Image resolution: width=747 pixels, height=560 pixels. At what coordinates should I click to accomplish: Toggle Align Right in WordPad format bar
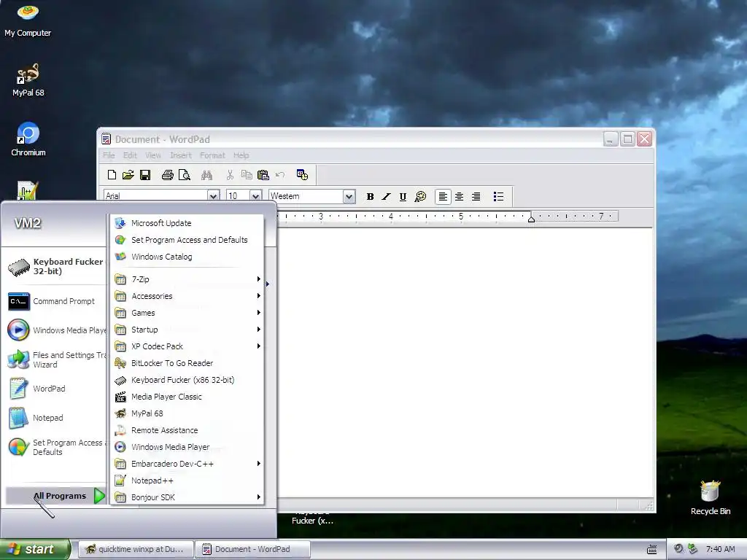[476, 197]
